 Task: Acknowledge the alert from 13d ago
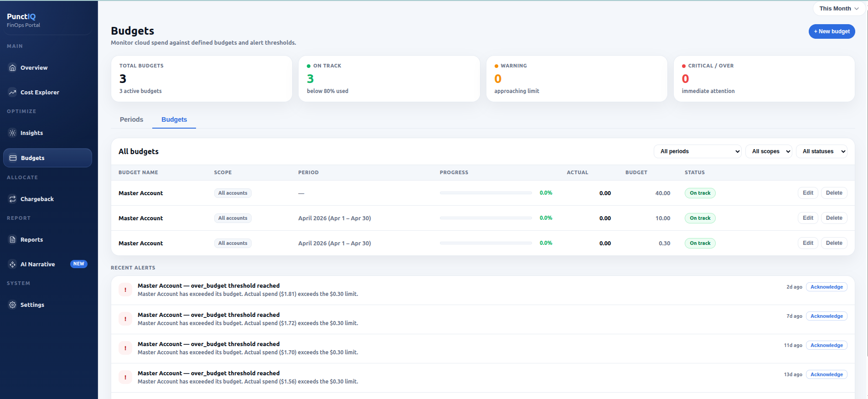pos(827,374)
